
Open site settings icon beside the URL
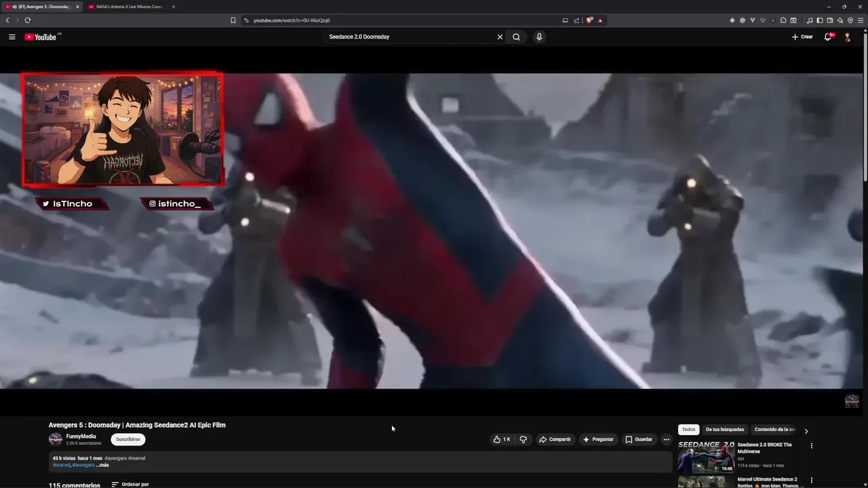[246, 20]
